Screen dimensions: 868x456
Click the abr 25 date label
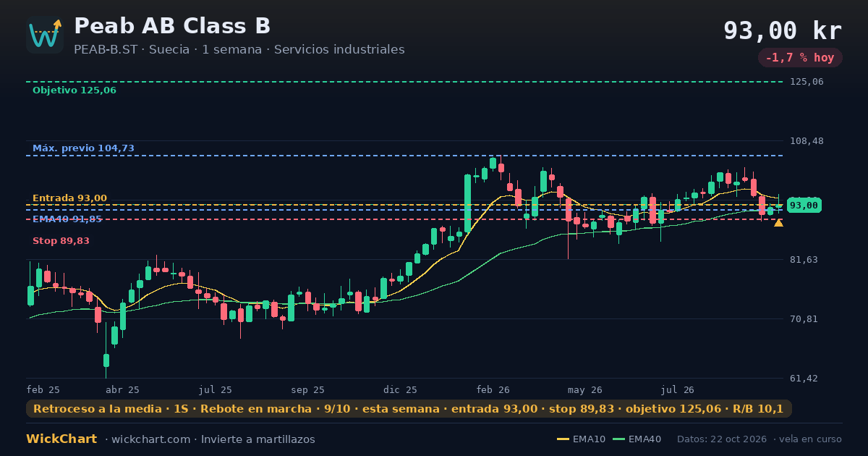point(123,390)
